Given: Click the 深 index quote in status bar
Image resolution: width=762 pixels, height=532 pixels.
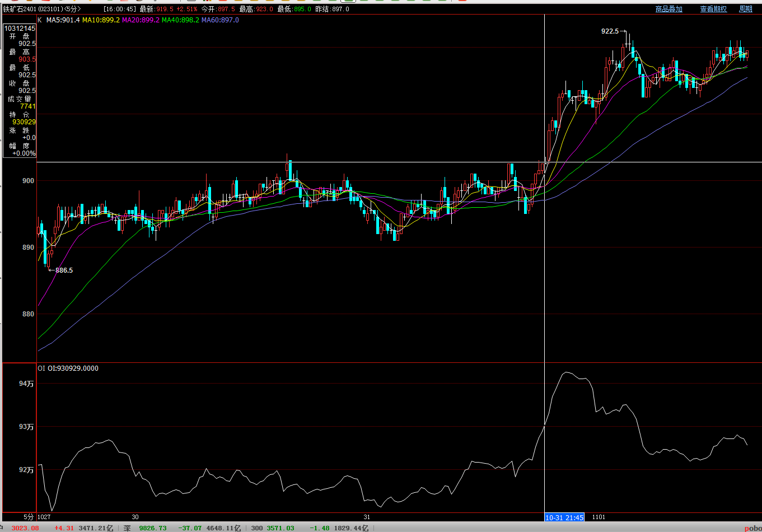Looking at the screenshot, I should (x=127, y=528).
